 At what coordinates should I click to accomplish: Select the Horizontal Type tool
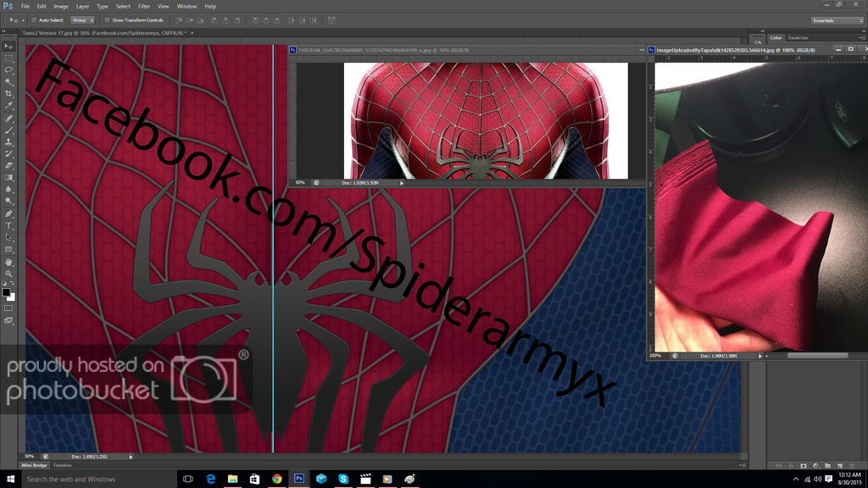pyautogui.click(x=8, y=225)
